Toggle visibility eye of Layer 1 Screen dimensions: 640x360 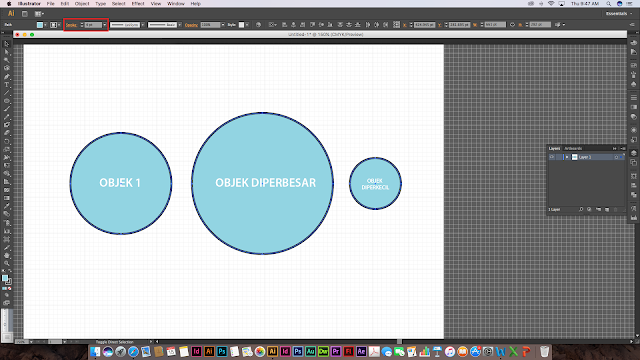[551, 157]
